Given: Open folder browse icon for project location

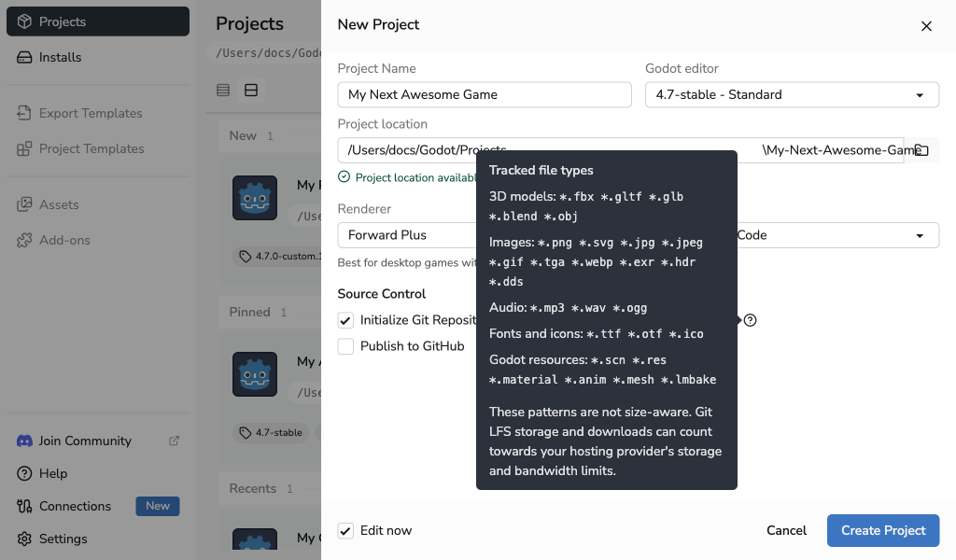Looking at the screenshot, I should [921, 150].
